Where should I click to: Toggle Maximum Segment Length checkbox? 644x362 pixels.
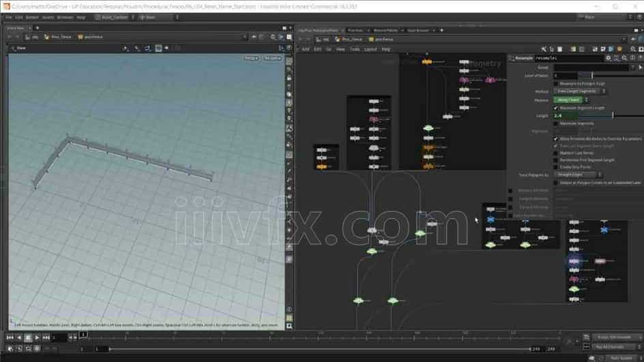tap(556, 108)
